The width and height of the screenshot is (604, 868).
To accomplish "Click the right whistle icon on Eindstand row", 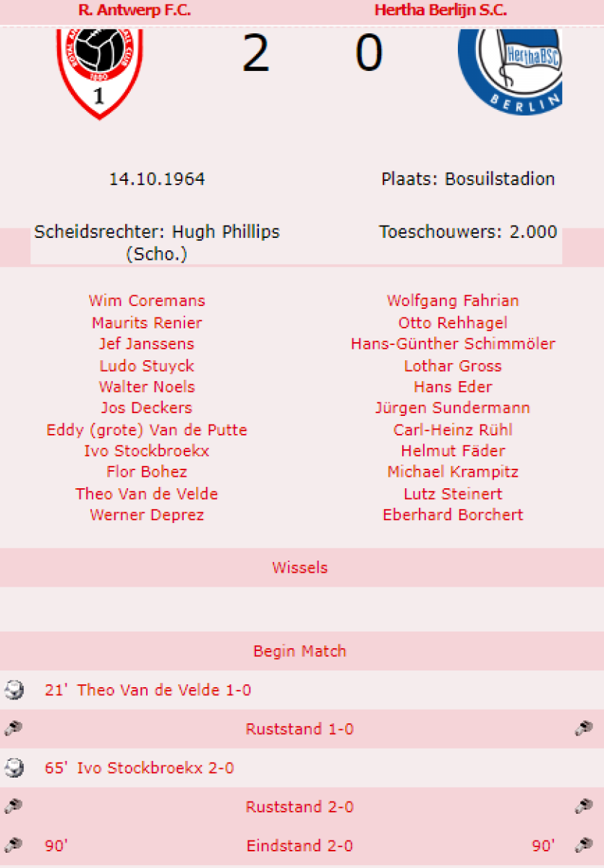I will 584,845.
